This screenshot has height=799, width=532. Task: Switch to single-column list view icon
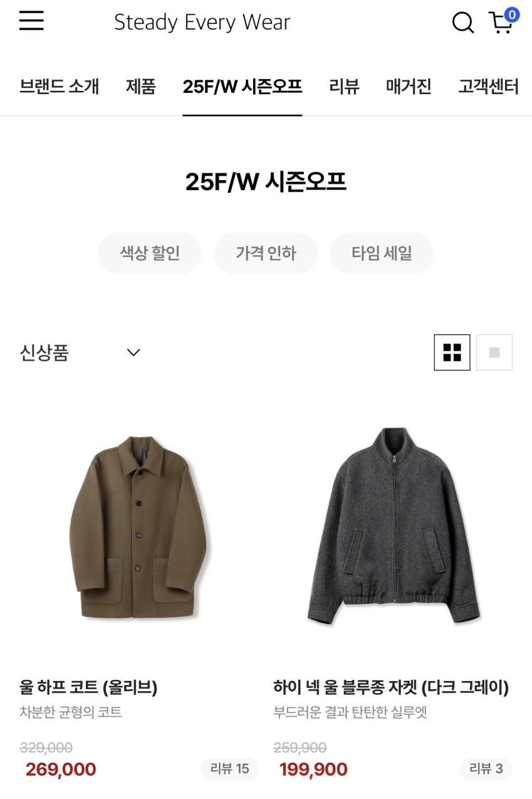coord(494,352)
